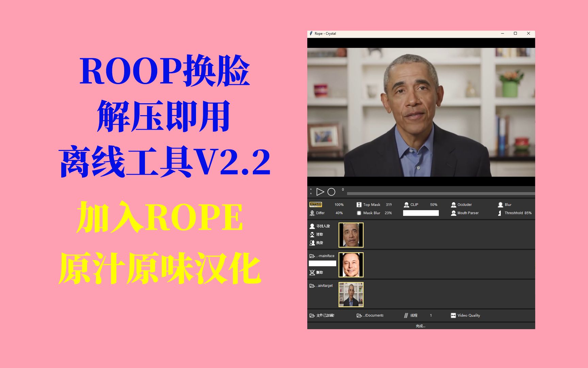Click the Blur option in settings bar
588x368 pixels.
click(501, 204)
